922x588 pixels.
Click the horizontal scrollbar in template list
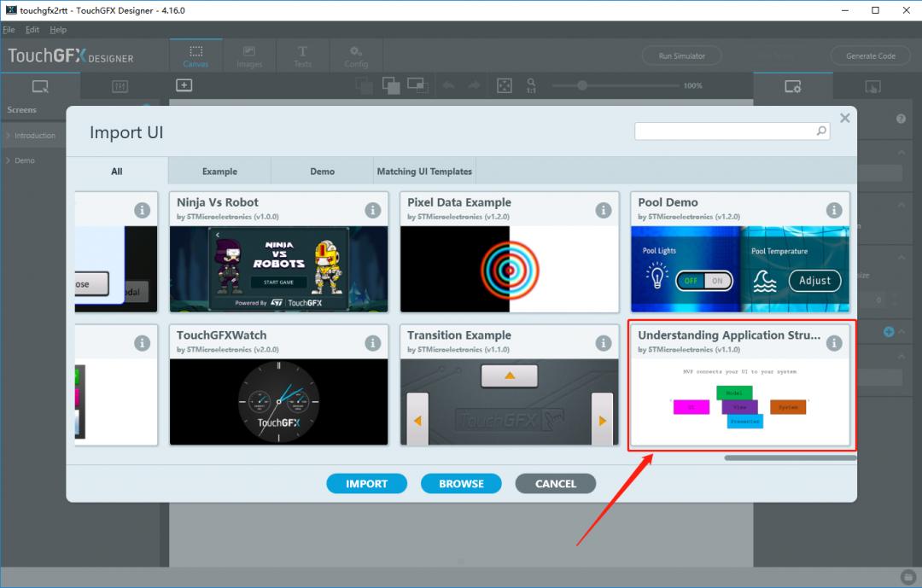[x=790, y=458]
